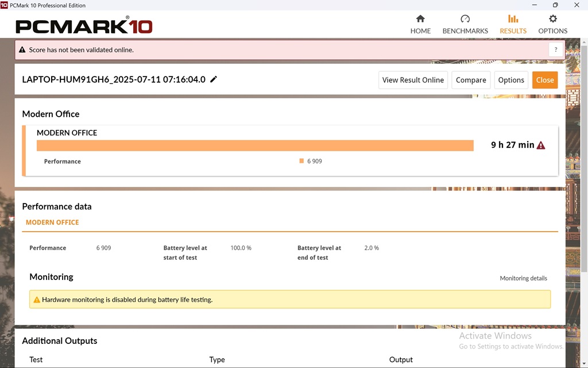
Task: Click the question mark help button
Action: tap(555, 50)
